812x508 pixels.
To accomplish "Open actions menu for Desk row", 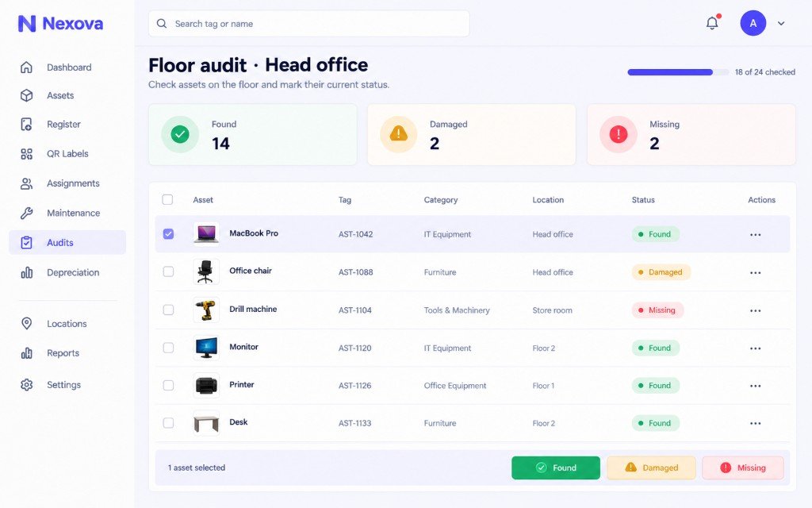I will (755, 424).
